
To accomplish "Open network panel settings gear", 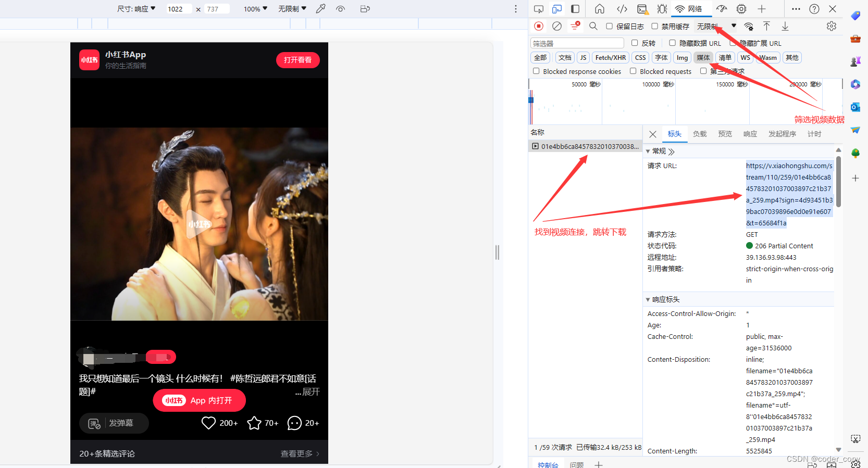I will click(x=832, y=26).
